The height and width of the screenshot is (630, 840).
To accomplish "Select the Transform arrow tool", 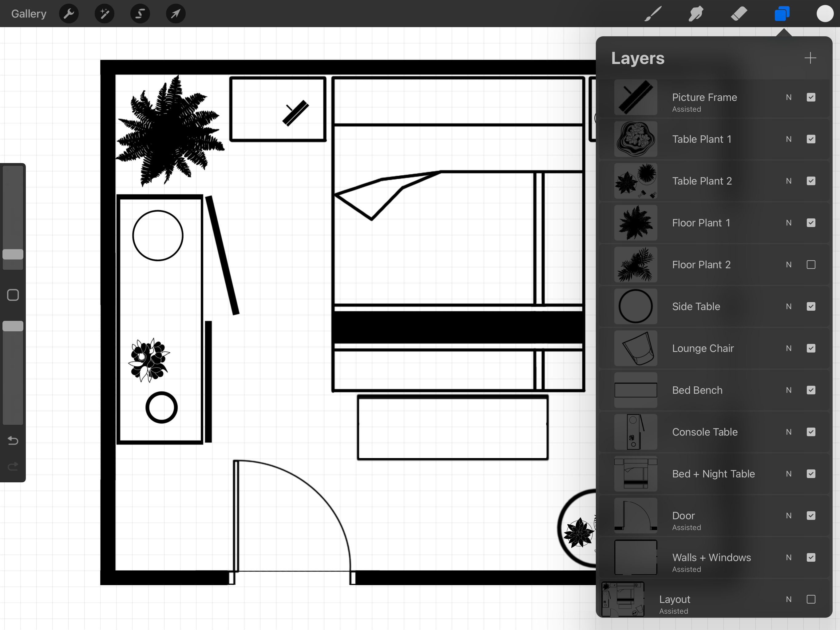I will (x=175, y=13).
